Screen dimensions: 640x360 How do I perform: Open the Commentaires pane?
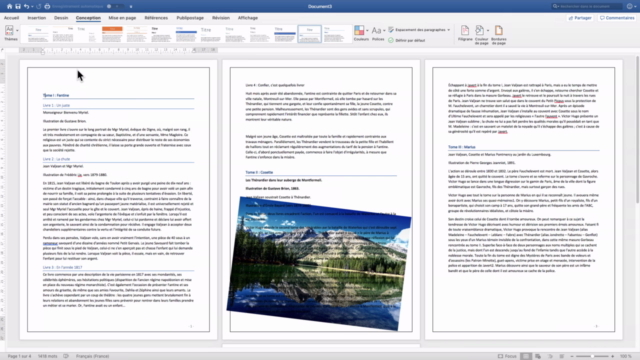coord(617,18)
